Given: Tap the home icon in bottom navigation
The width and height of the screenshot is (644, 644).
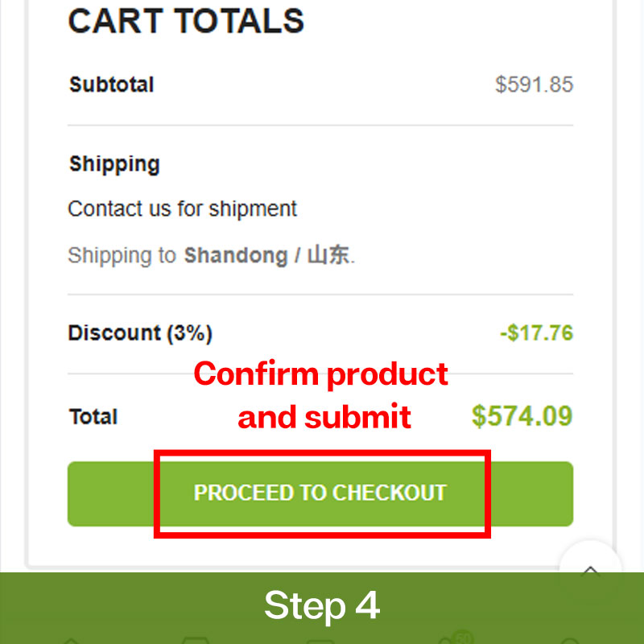Looking at the screenshot, I should [x=71, y=640].
